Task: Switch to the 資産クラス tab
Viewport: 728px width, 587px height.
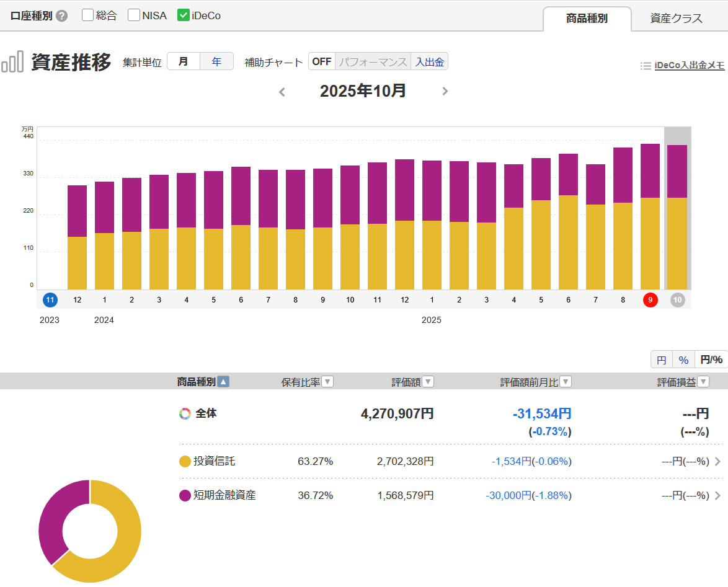Action: [x=676, y=19]
